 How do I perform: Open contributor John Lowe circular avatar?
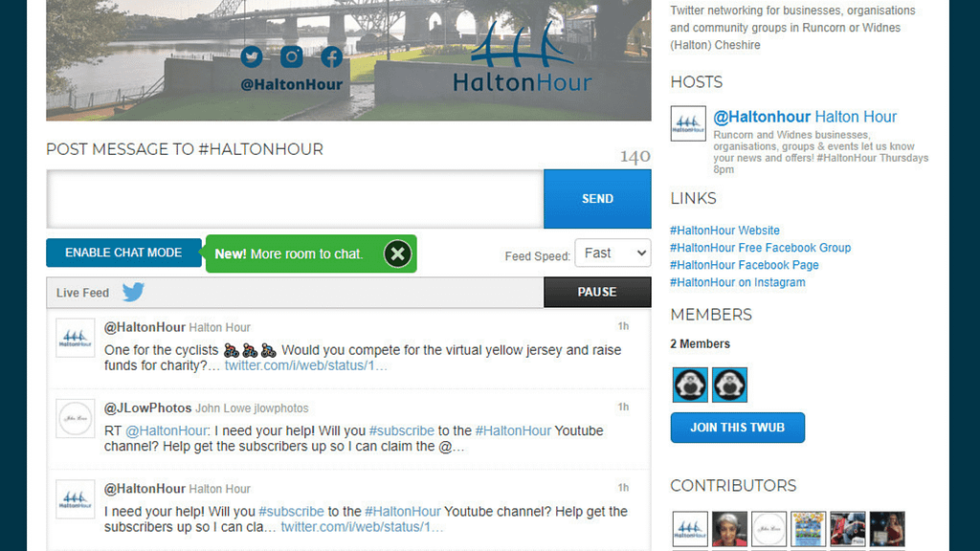click(768, 528)
